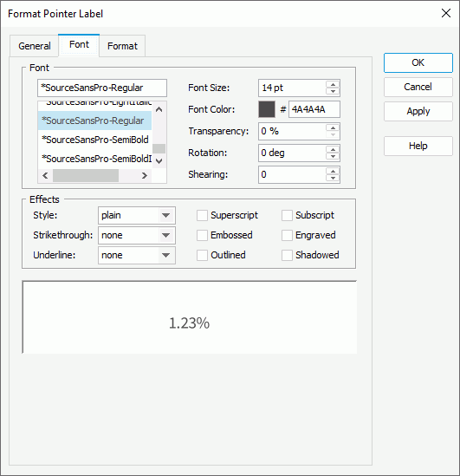
Task: Click the Transparency value field
Action: click(292, 131)
